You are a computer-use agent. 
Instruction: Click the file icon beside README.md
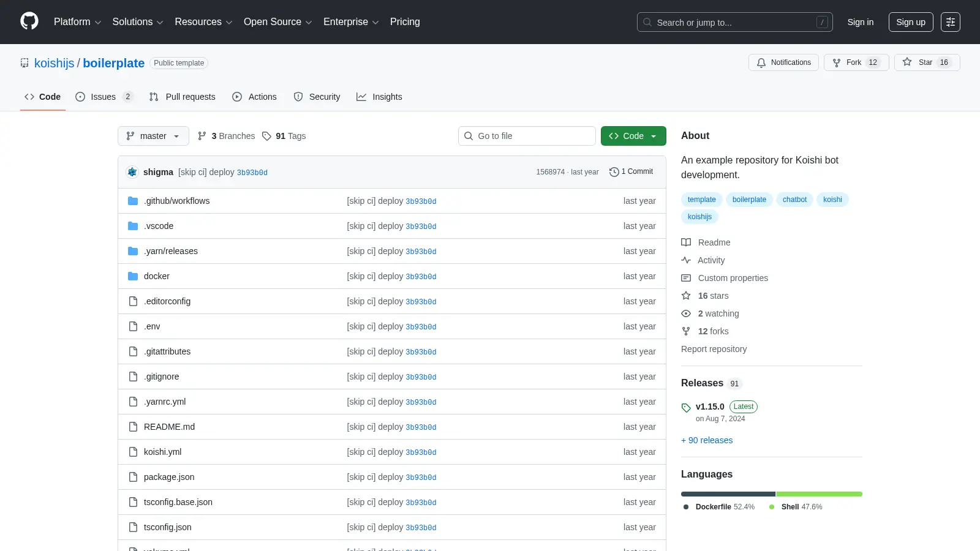pyautogui.click(x=133, y=427)
